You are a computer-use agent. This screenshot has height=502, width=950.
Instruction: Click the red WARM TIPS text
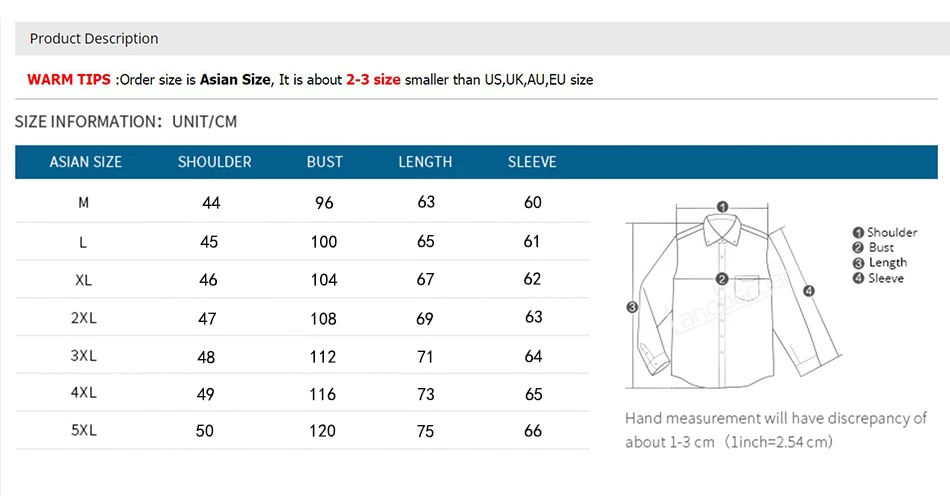point(69,80)
